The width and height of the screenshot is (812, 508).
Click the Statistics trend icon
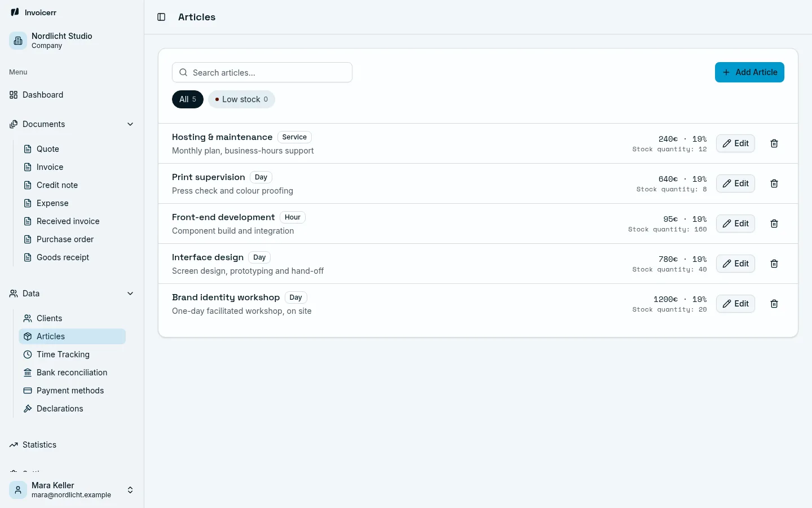pos(14,445)
